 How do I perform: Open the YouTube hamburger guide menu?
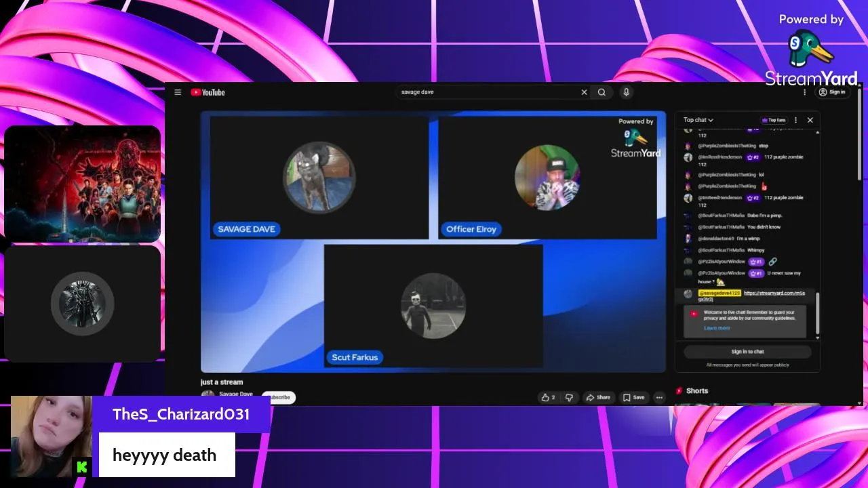(x=178, y=92)
